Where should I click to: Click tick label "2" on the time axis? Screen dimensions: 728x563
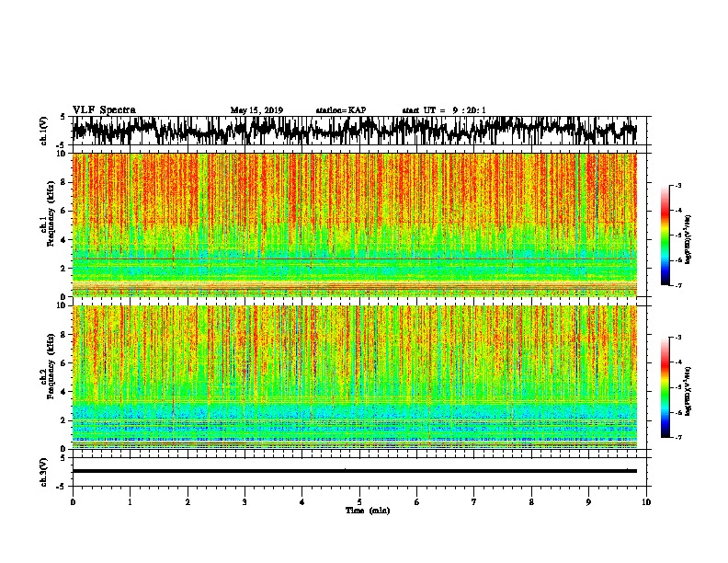coord(188,502)
